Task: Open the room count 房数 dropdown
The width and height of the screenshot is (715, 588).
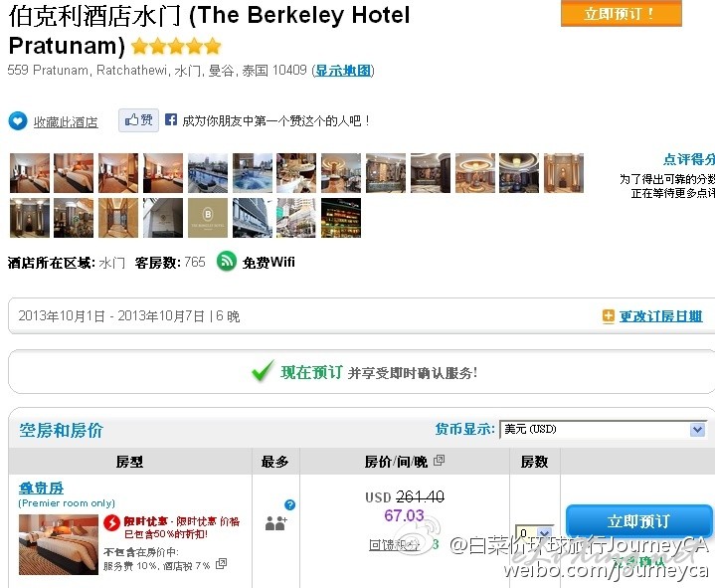Action: tap(534, 532)
